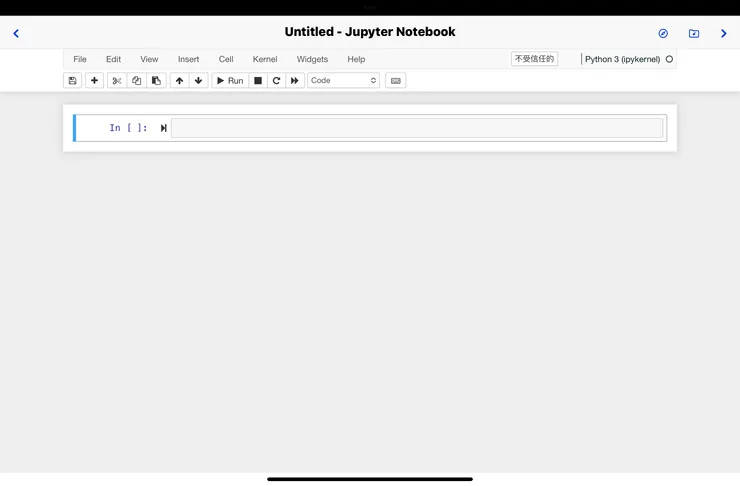
Task: Open the compass browser icon
Action: pyautogui.click(x=663, y=34)
